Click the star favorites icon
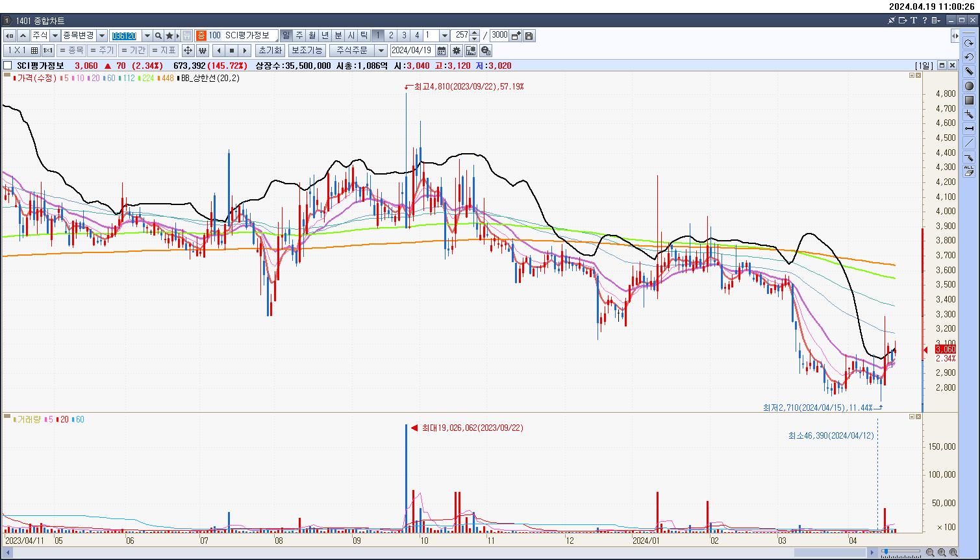The image size is (980, 560). [x=170, y=36]
